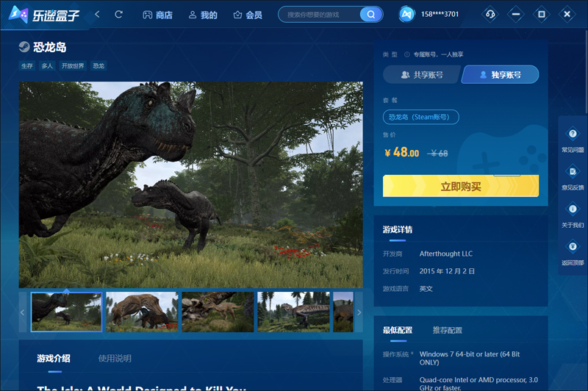Click 立即购买 buy now button
The width and height of the screenshot is (588, 391).
[461, 187]
